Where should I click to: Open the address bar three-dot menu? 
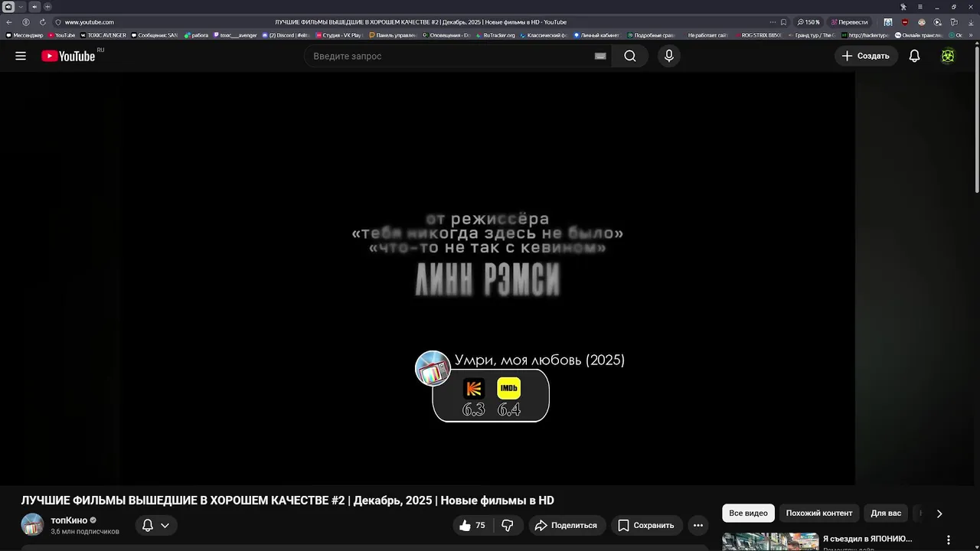[773, 22]
